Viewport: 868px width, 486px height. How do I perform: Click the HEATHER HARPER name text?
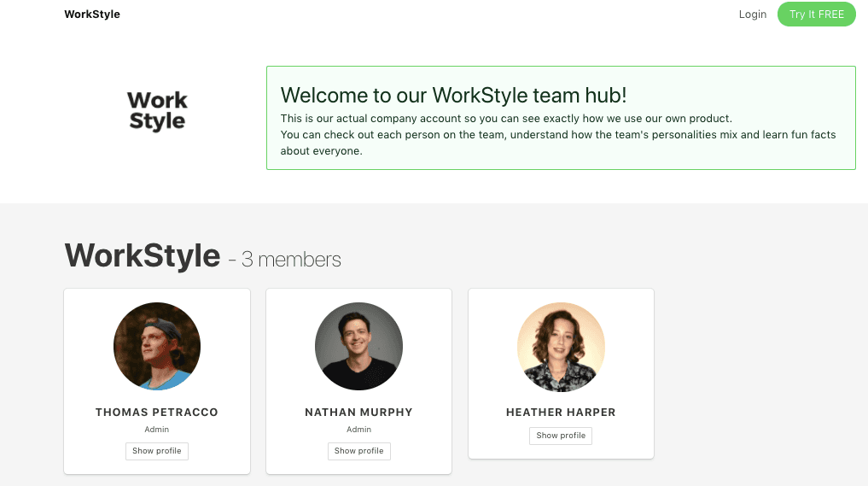(x=561, y=413)
